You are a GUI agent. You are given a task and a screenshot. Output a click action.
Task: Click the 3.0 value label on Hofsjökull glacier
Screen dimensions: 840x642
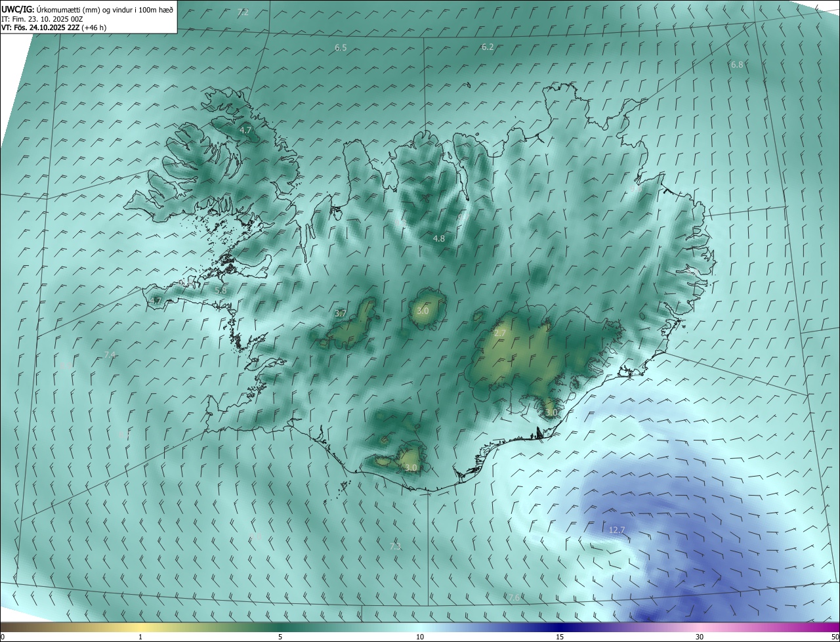(x=423, y=310)
